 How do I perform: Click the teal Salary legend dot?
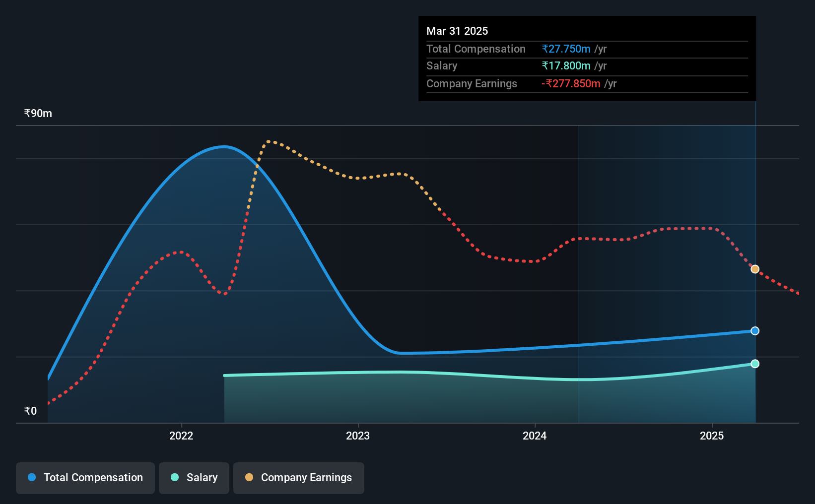[175, 477]
